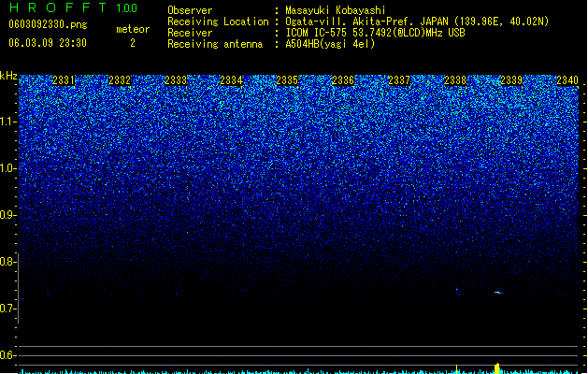This screenshot has width=588, height=374.
Task: Click the 2331 time marker
Action: (64, 80)
